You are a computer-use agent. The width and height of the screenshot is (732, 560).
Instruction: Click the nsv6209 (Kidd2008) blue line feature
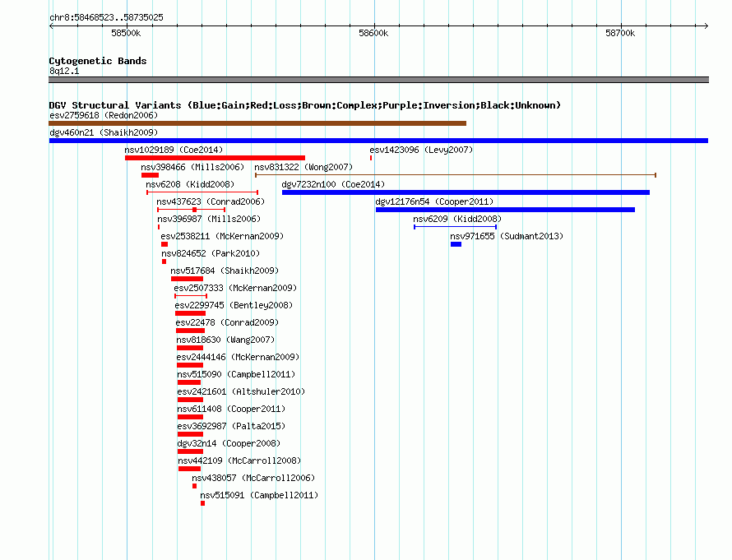point(455,227)
